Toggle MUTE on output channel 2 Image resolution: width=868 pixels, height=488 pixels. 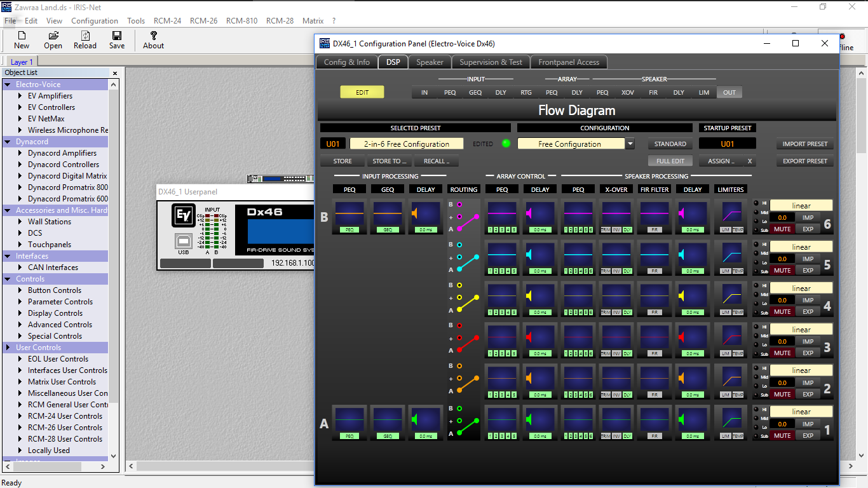tap(782, 394)
